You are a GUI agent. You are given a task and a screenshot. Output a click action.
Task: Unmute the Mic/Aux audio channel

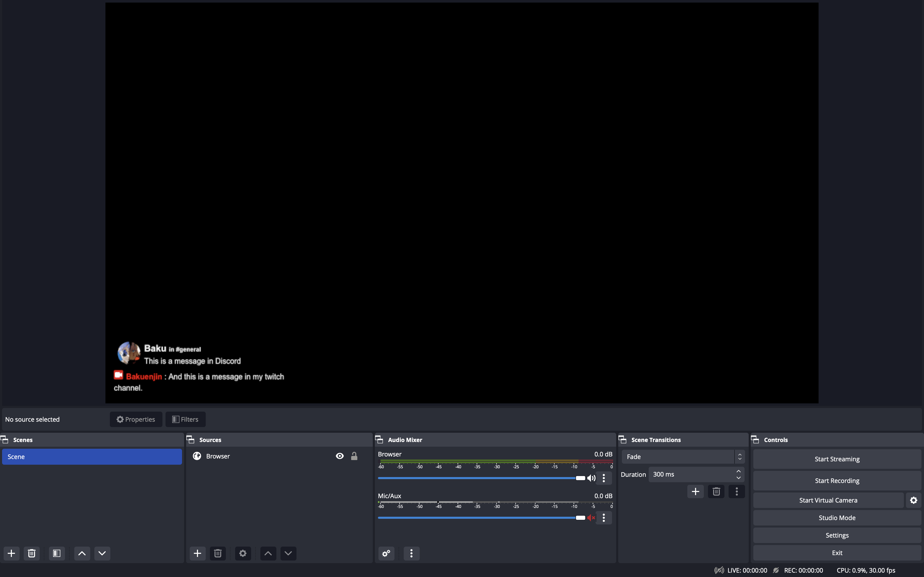591,518
